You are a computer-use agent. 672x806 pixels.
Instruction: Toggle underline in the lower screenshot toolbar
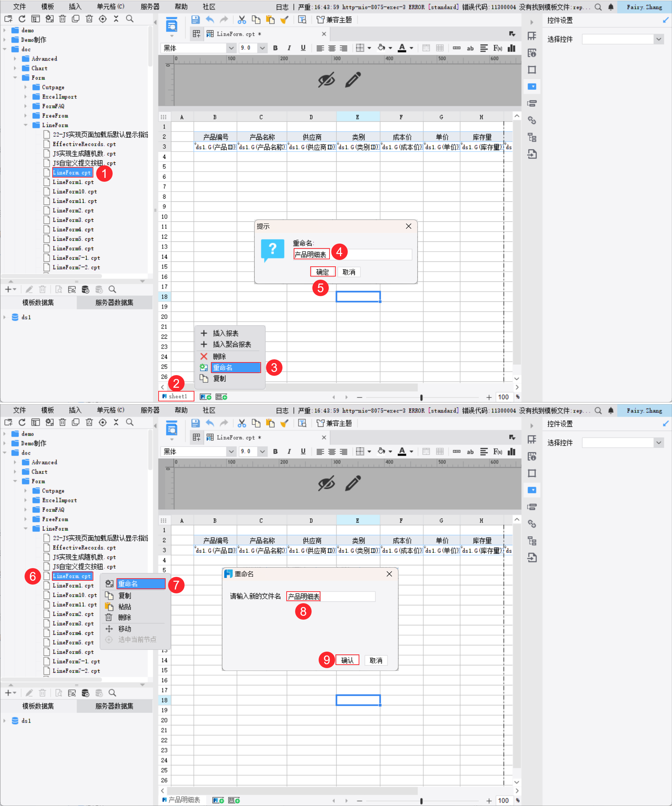[303, 451]
